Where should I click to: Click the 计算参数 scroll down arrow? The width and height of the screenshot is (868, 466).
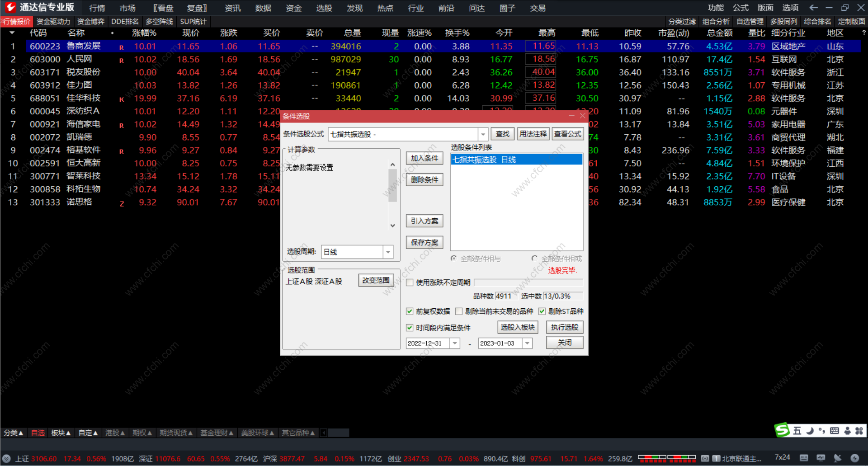click(392, 226)
